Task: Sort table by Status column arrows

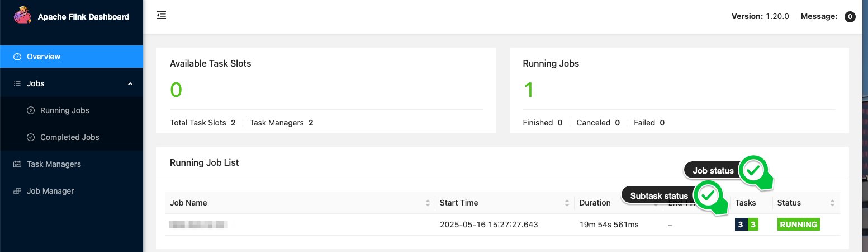Action: point(832,203)
